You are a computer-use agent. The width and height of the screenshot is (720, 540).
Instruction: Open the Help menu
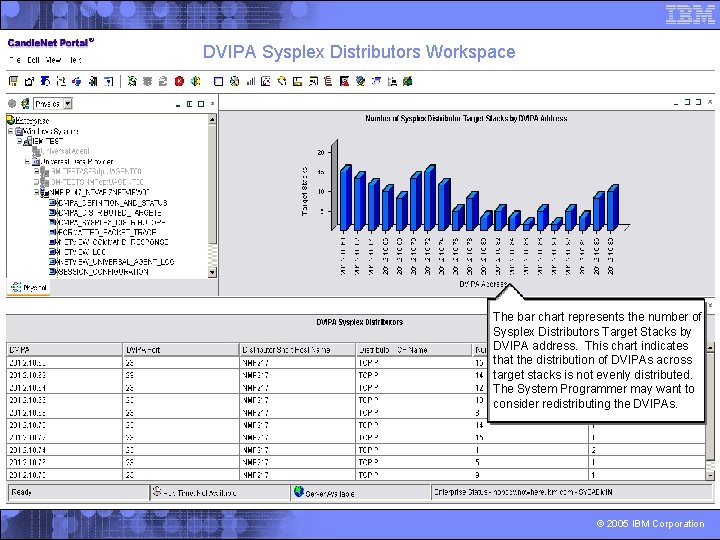pos(75,60)
